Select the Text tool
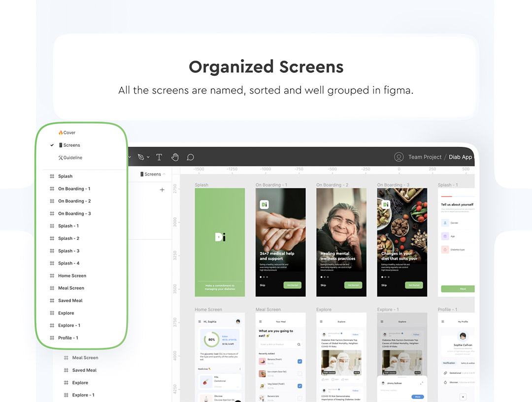Viewport: 532px width, 402px height. pyautogui.click(x=159, y=157)
